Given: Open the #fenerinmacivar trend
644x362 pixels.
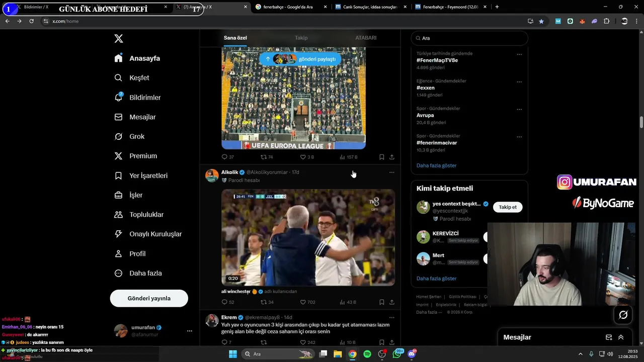Looking at the screenshot, I should [437, 143].
